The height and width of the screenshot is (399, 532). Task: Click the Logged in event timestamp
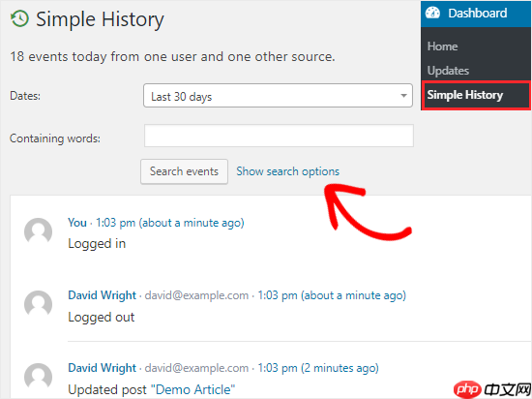(x=170, y=223)
